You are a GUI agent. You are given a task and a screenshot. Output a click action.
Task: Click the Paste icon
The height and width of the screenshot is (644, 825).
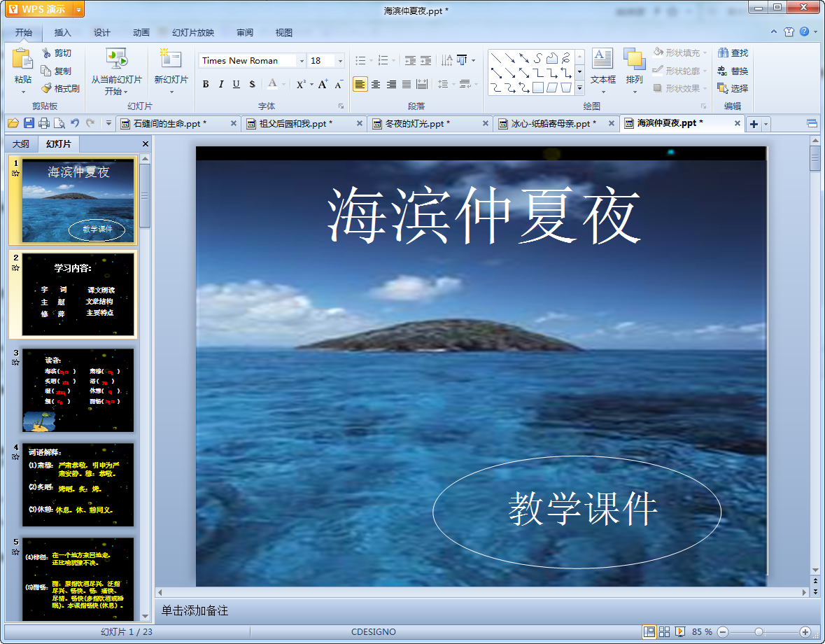22,59
